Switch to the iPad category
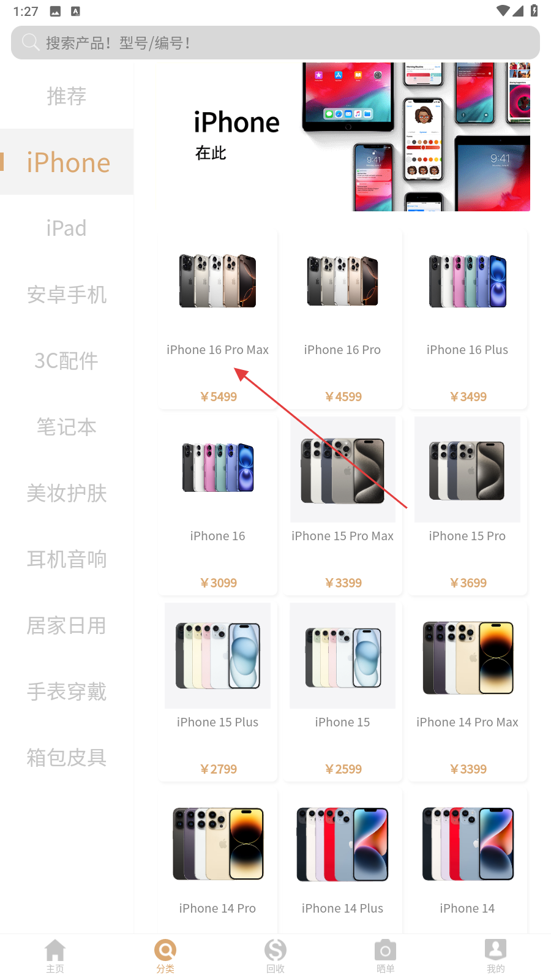Viewport: 551px width, 980px height. point(67,228)
